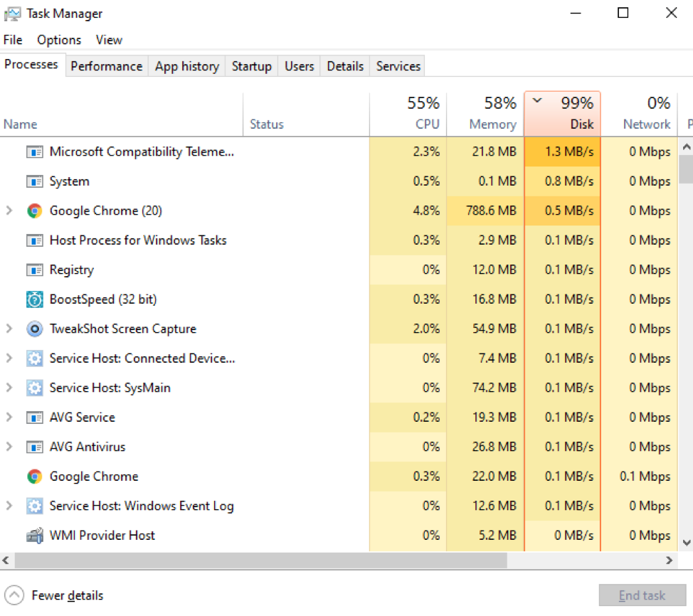Click the TweakShot Screen Capture icon
This screenshot has width=693, height=616.
pyautogui.click(x=34, y=329)
